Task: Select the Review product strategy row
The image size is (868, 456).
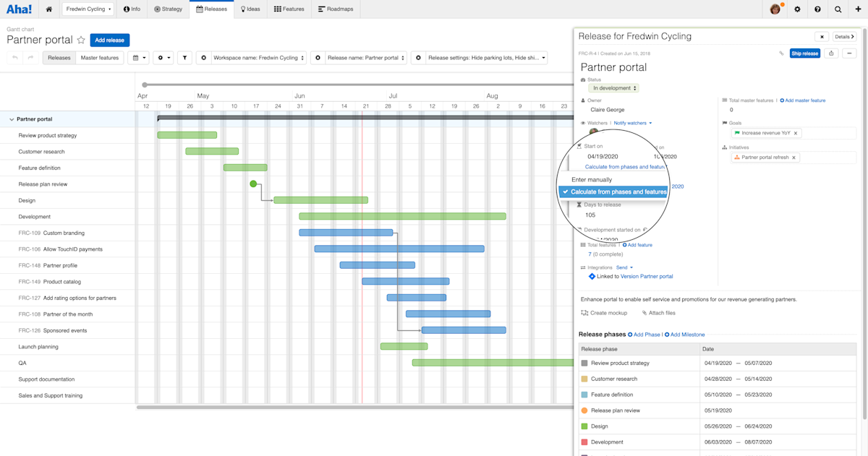Action: (x=48, y=135)
